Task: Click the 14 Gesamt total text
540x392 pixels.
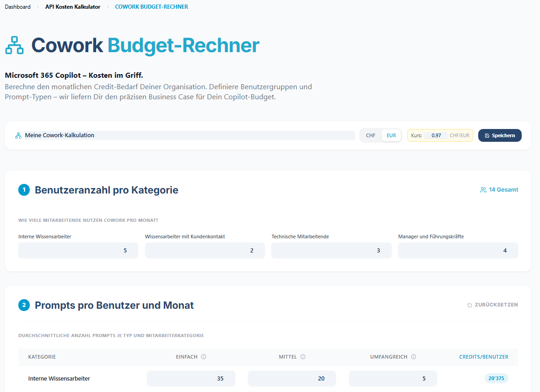Action: tap(503, 190)
